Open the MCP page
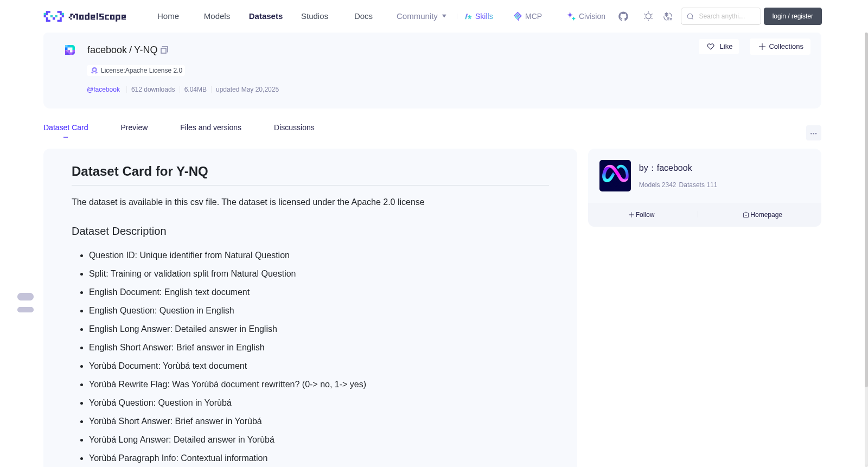This screenshot has width=868, height=467. click(528, 16)
